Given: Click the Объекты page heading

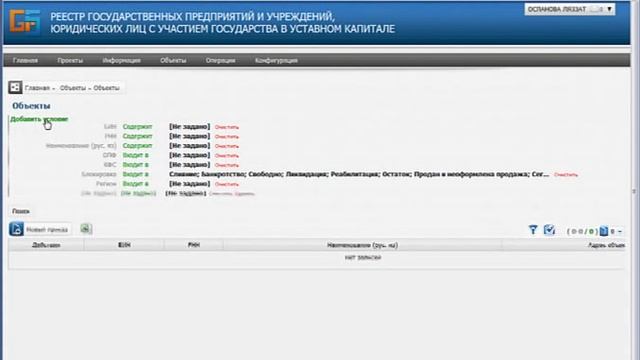Looking at the screenshot, I should click(x=31, y=106).
